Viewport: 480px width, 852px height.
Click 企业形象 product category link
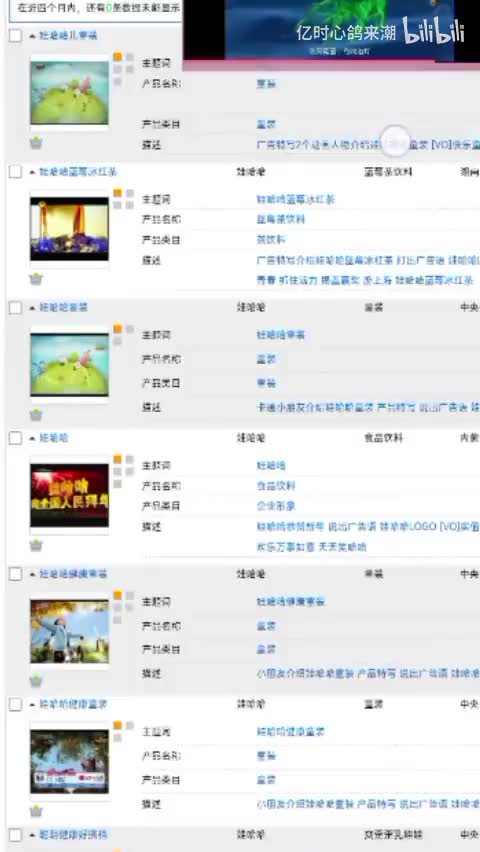click(276, 506)
